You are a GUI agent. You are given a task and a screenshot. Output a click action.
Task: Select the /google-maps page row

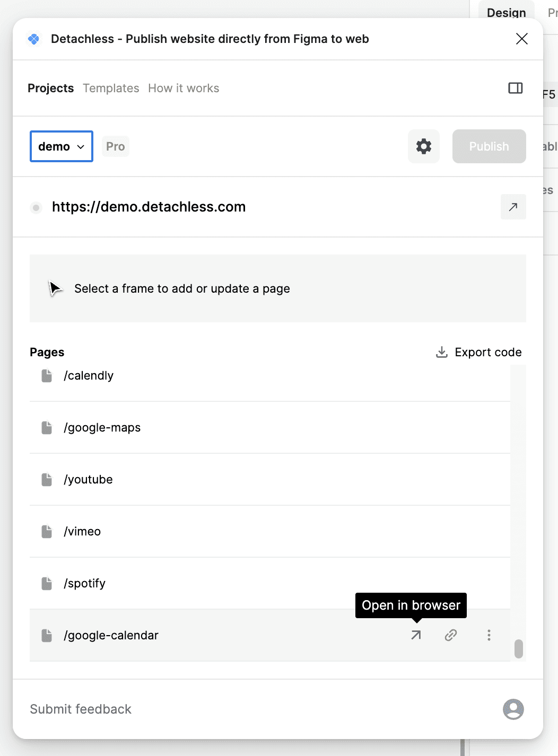tap(270, 428)
